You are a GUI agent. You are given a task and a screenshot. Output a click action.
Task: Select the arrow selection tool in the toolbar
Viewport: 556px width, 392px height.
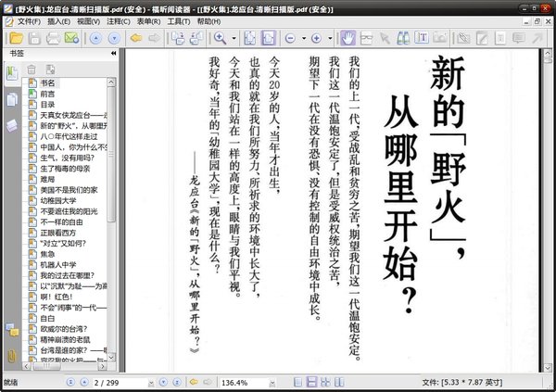point(385,38)
